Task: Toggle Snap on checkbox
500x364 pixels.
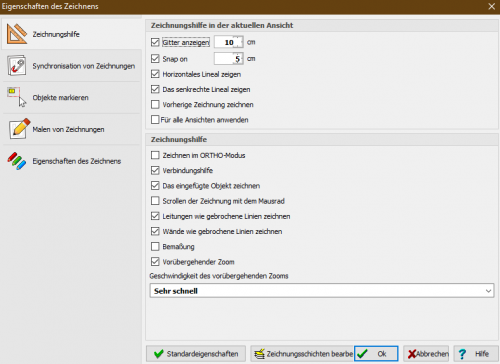Action: [x=155, y=59]
